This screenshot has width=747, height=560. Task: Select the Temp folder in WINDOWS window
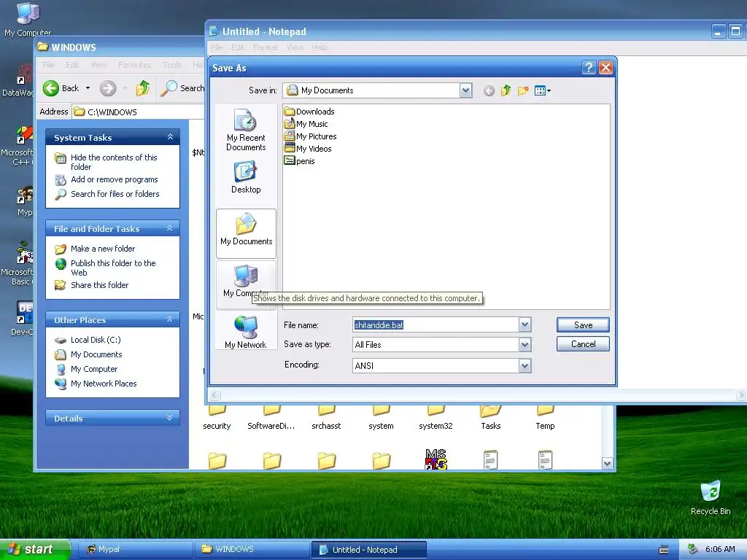(545, 419)
